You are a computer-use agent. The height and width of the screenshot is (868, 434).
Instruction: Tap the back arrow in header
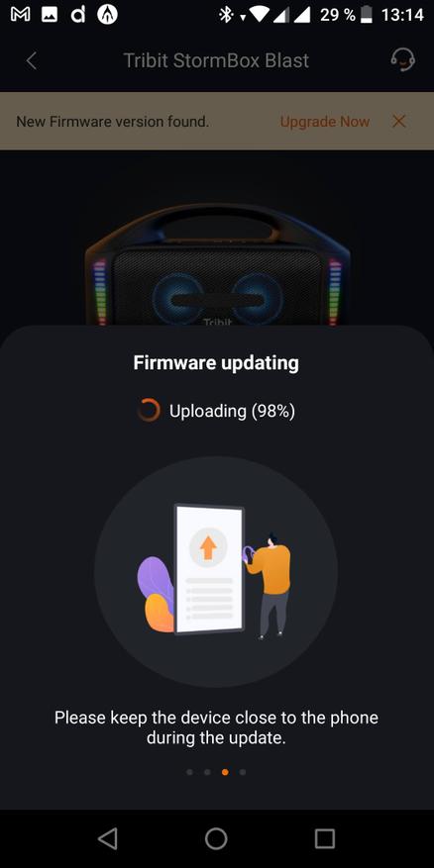click(32, 61)
